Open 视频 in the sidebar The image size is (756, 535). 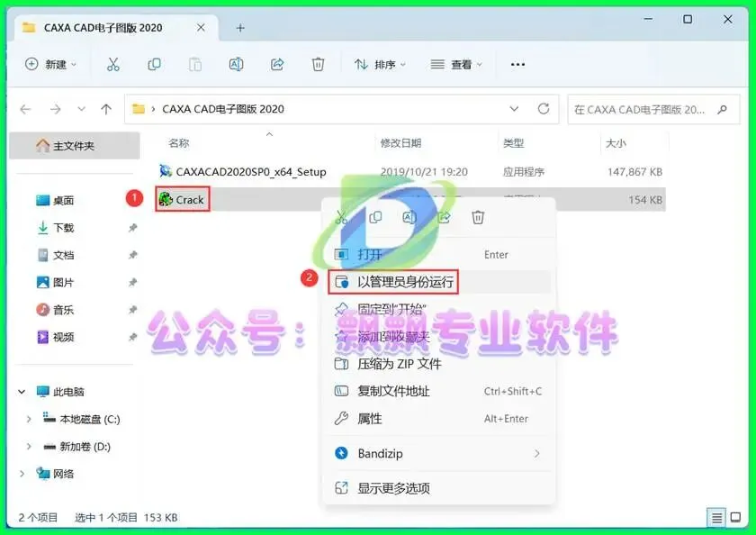tap(63, 337)
